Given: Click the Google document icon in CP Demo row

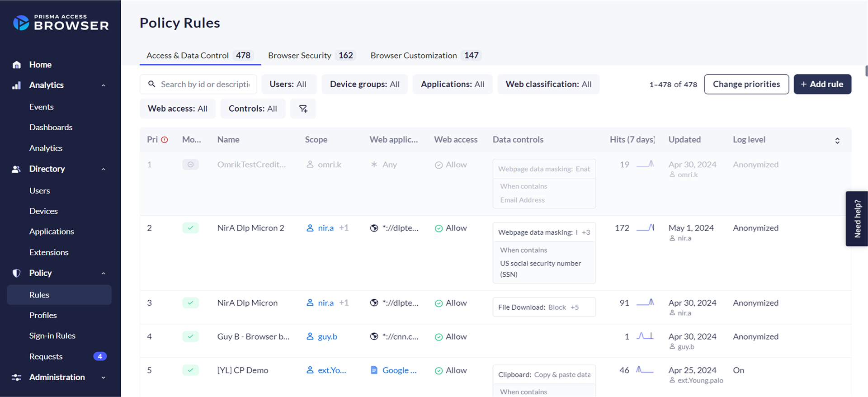Looking at the screenshot, I should click(374, 370).
